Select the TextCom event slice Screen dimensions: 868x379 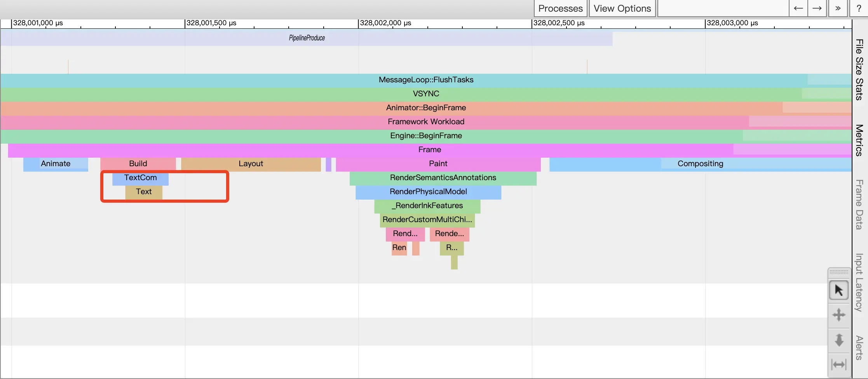click(x=140, y=178)
